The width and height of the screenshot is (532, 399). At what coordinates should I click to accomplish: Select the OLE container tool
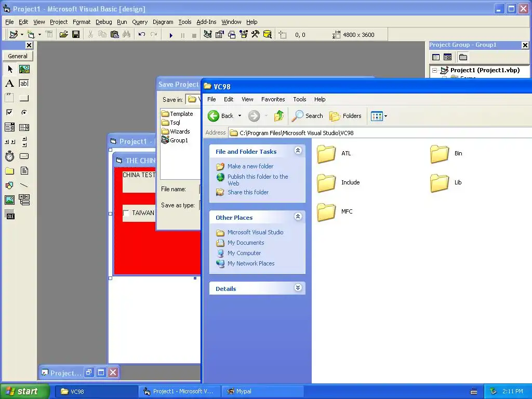tap(10, 214)
